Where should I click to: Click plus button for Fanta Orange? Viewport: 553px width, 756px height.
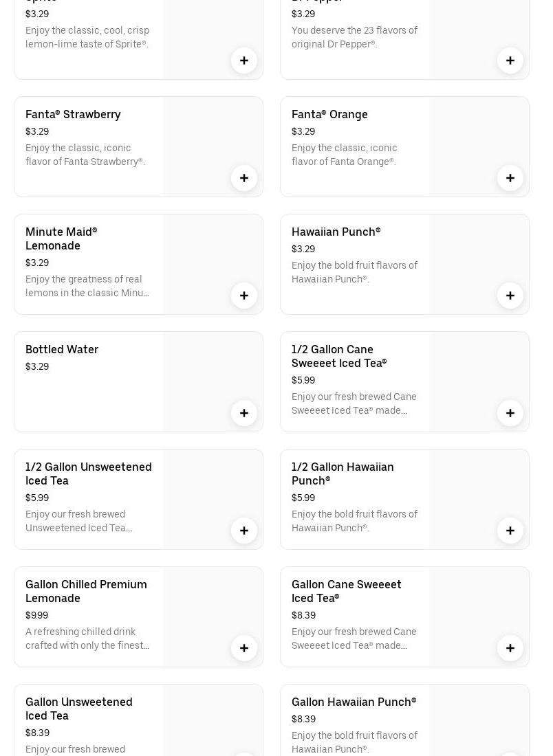[510, 178]
